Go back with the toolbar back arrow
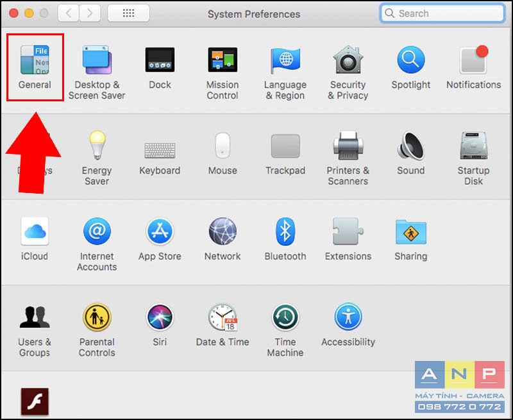513x420 pixels. (69, 13)
